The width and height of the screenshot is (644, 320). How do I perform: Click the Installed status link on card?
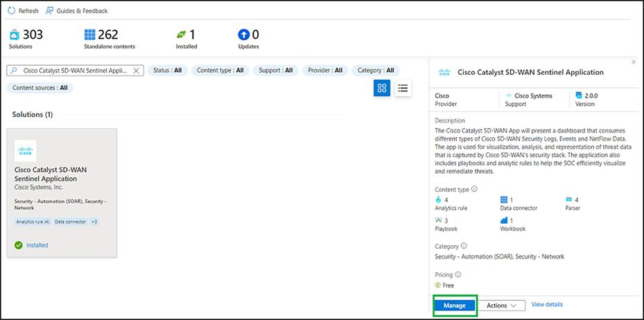[x=37, y=245]
